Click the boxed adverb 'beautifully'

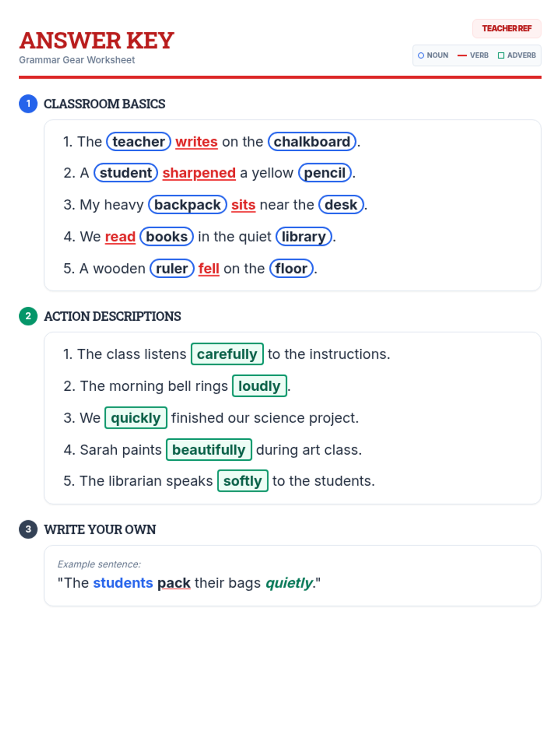209,450
